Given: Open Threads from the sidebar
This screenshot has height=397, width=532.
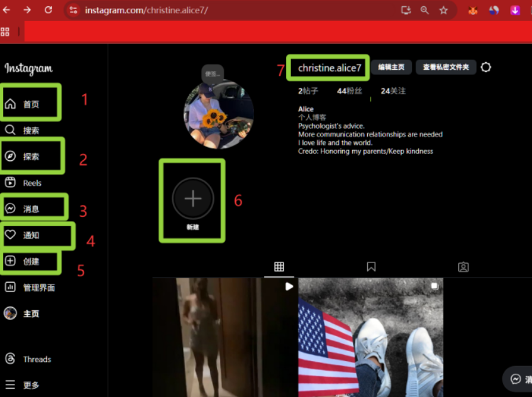Looking at the screenshot, I should click(11, 359).
